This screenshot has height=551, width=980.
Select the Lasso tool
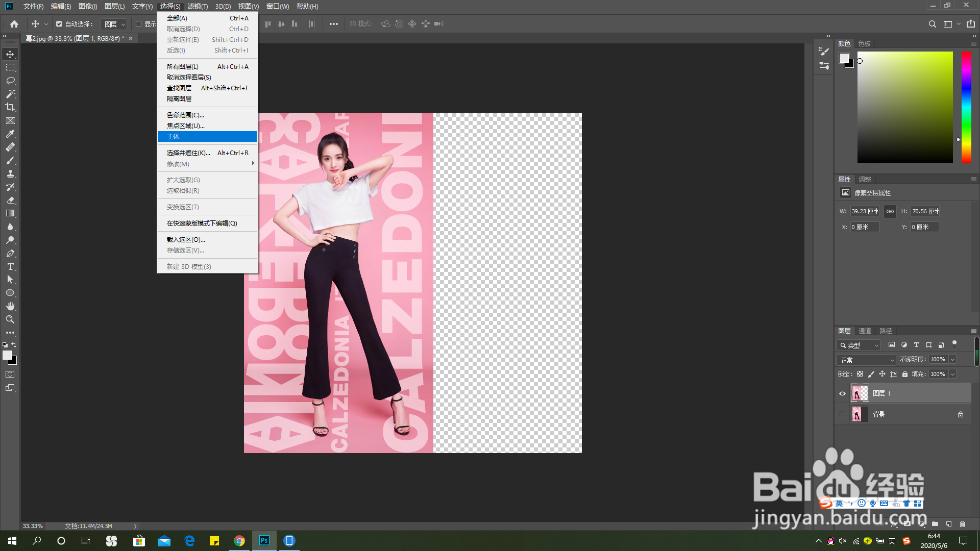pos(10,81)
